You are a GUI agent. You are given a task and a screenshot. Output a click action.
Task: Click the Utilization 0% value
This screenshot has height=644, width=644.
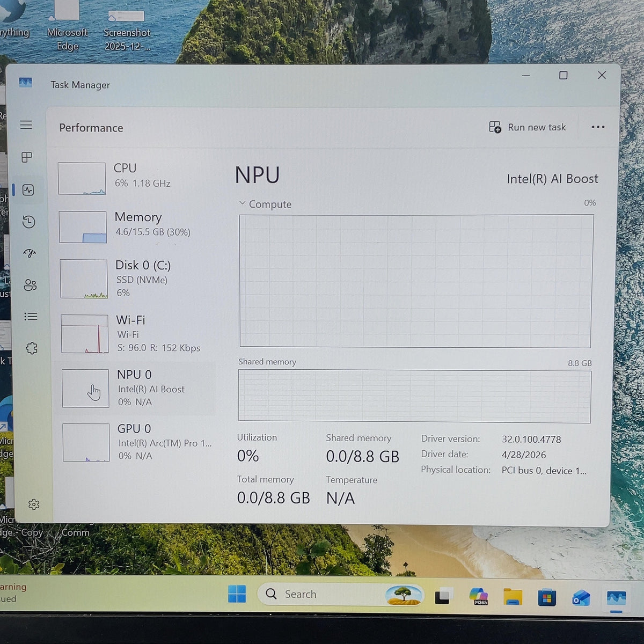248,456
